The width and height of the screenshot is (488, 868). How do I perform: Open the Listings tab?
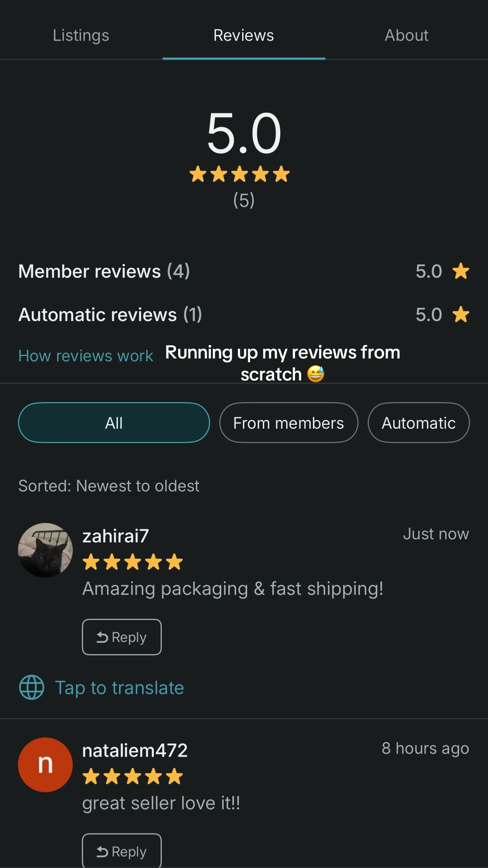[x=81, y=35]
